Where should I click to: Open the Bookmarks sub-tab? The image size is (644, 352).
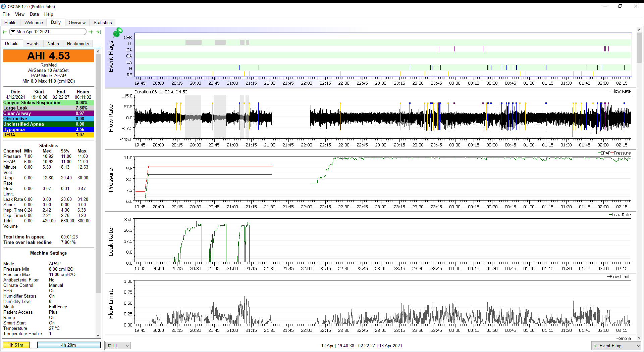[x=78, y=44]
